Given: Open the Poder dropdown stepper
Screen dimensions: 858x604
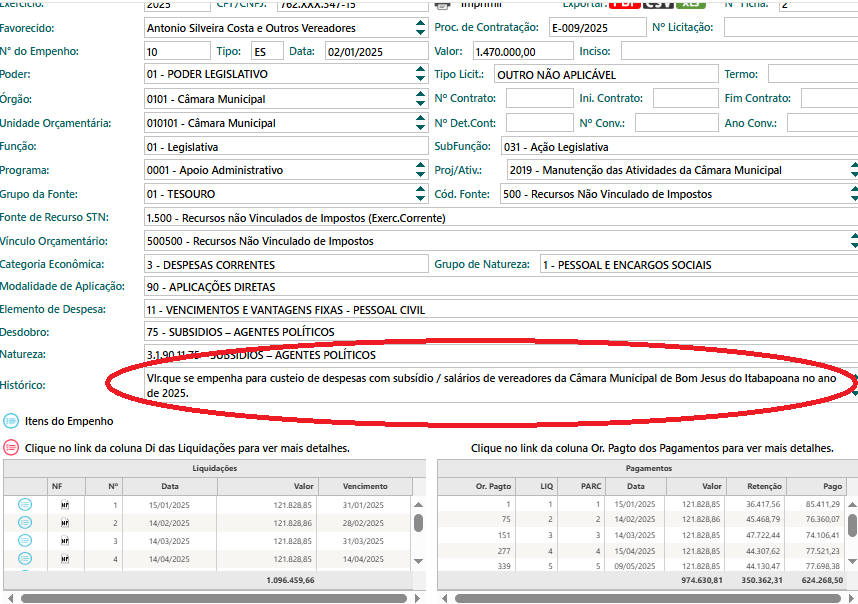Looking at the screenshot, I should (420, 74).
